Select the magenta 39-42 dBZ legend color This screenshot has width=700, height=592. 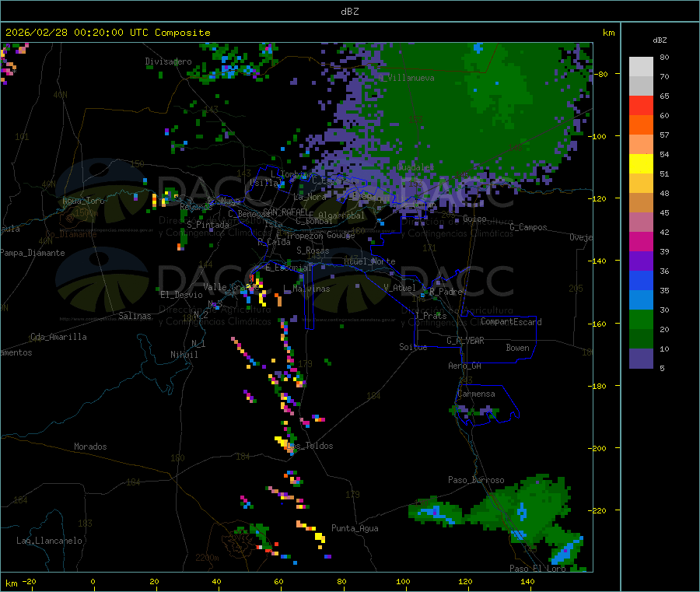point(641,241)
